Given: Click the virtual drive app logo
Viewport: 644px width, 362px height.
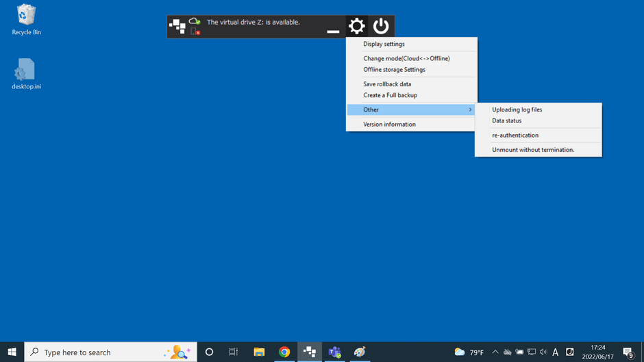Looking at the screenshot, I should coord(177,27).
